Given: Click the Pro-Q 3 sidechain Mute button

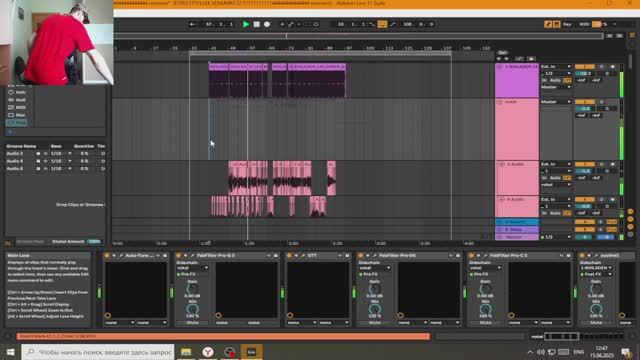Looking at the screenshot, I should [192, 322].
